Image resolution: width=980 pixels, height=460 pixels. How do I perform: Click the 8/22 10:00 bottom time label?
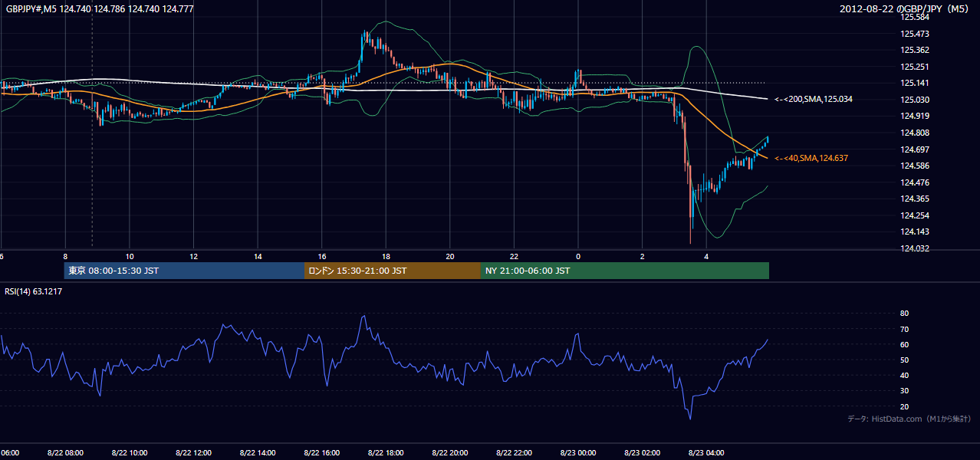[129, 453]
